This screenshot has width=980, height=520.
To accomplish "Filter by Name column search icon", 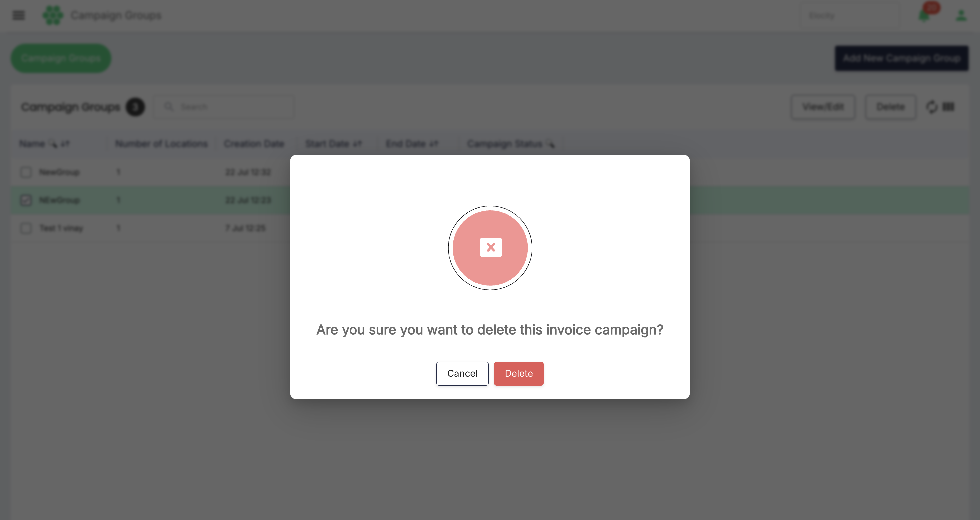I will 53,144.
